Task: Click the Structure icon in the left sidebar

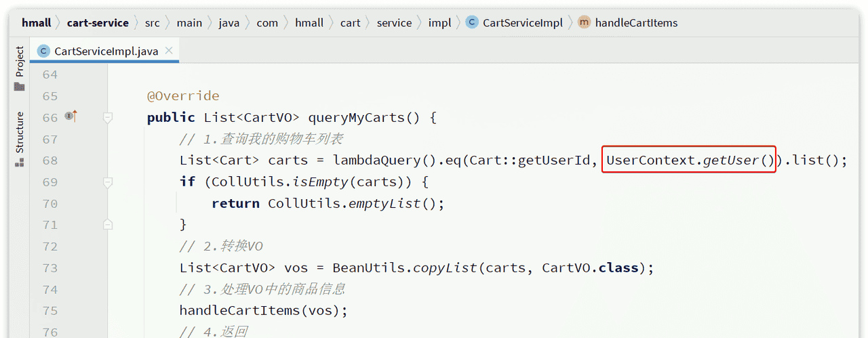Action: (x=19, y=163)
